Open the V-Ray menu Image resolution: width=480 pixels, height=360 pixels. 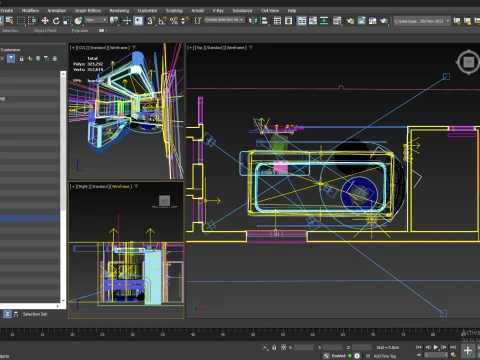click(218, 11)
